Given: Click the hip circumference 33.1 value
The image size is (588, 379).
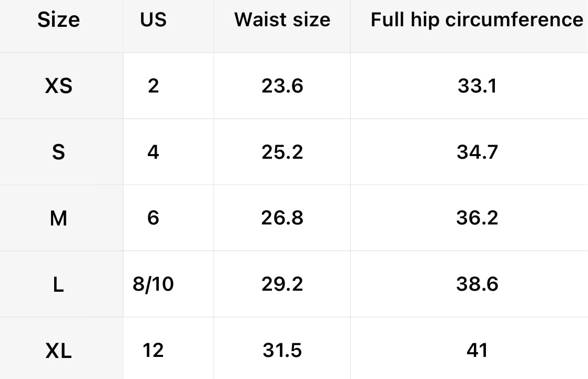Looking at the screenshot, I should click(477, 86).
